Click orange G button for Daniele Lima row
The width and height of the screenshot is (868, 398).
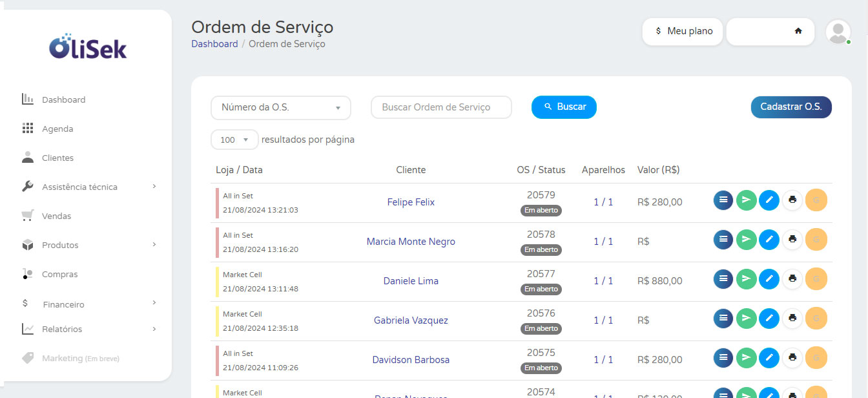[816, 279]
